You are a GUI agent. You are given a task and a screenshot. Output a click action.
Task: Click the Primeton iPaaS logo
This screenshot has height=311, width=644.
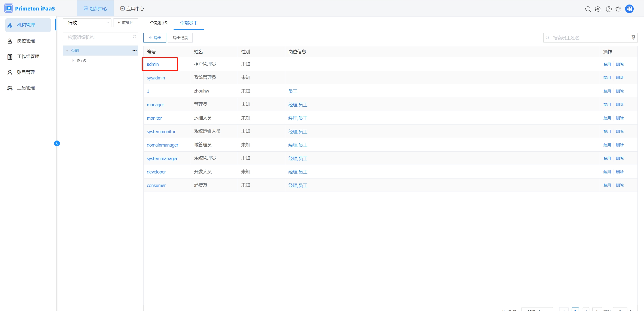coord(29,9)
